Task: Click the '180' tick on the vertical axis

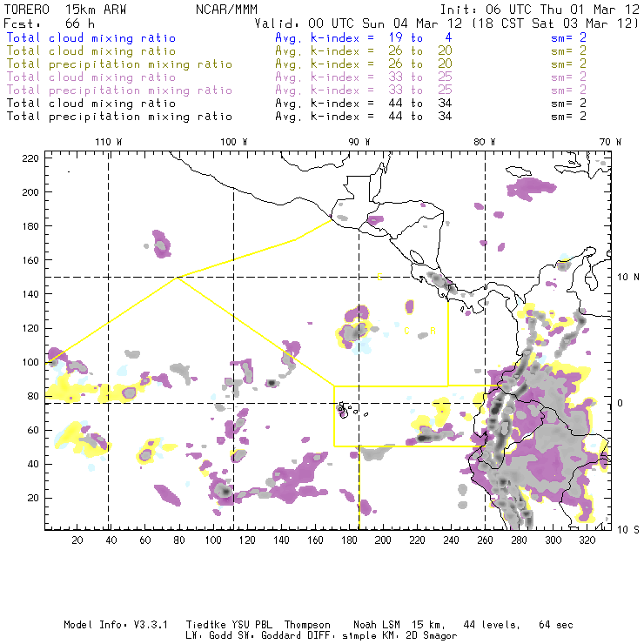Action: [30, 226]
